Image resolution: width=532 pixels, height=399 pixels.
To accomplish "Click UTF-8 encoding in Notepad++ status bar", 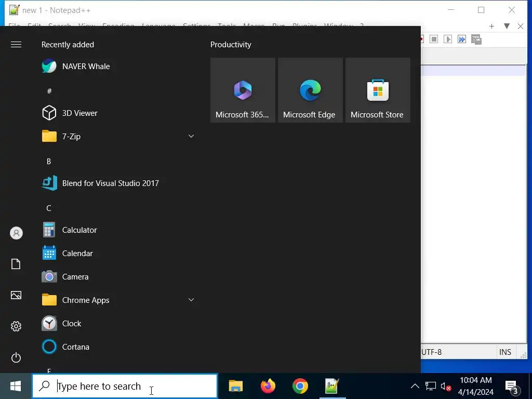I will [x=431, y=352].
